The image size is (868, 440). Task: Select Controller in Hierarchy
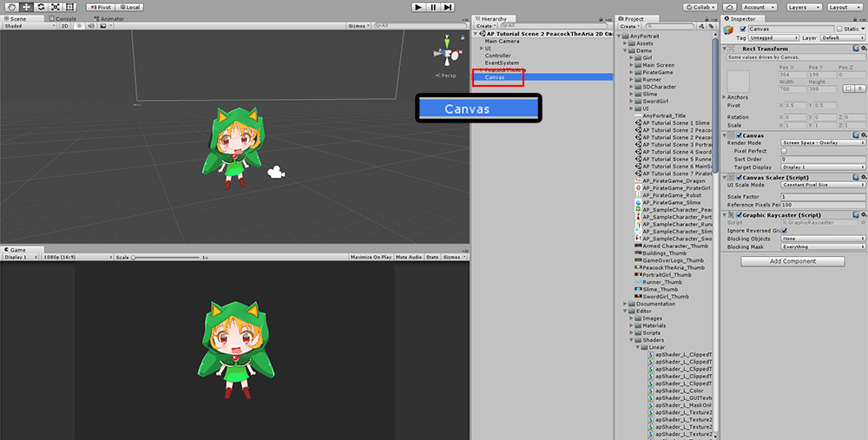(497, 56)
